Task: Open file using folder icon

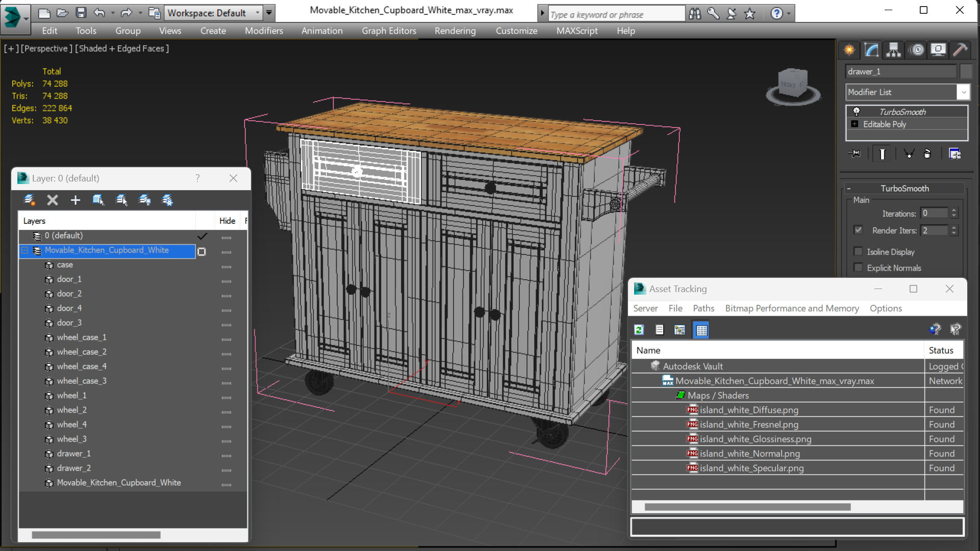Action: pyautogui.click(x=62, y=13)
